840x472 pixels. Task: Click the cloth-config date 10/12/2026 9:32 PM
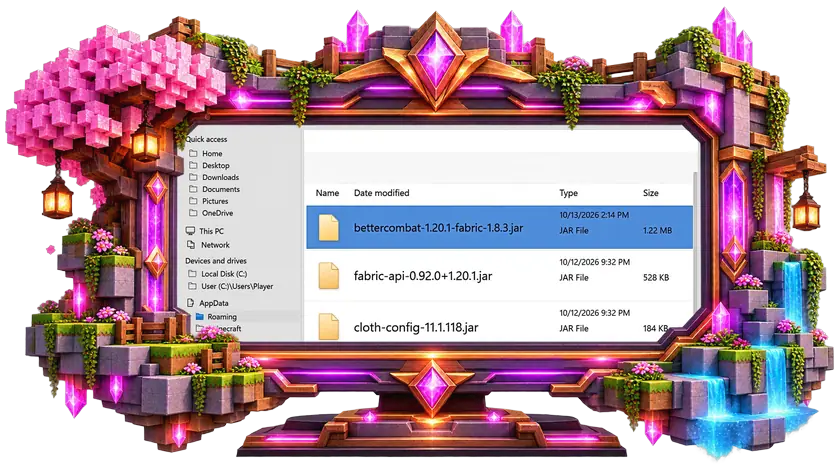(x=595, y=313)
